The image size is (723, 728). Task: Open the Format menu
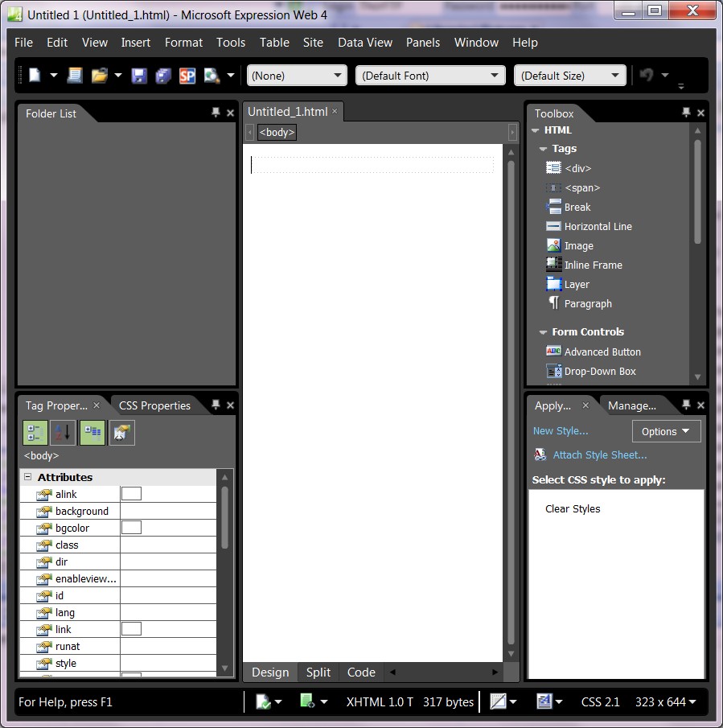tap(183, 43)
